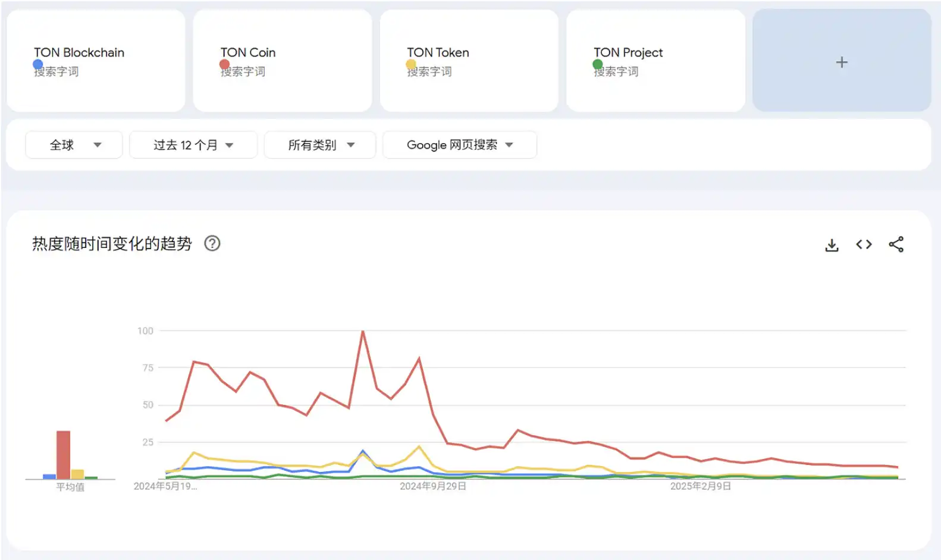Click the red TON Coin color dot
The width and height of the screenshot is (941, 560).
[224, 64]
